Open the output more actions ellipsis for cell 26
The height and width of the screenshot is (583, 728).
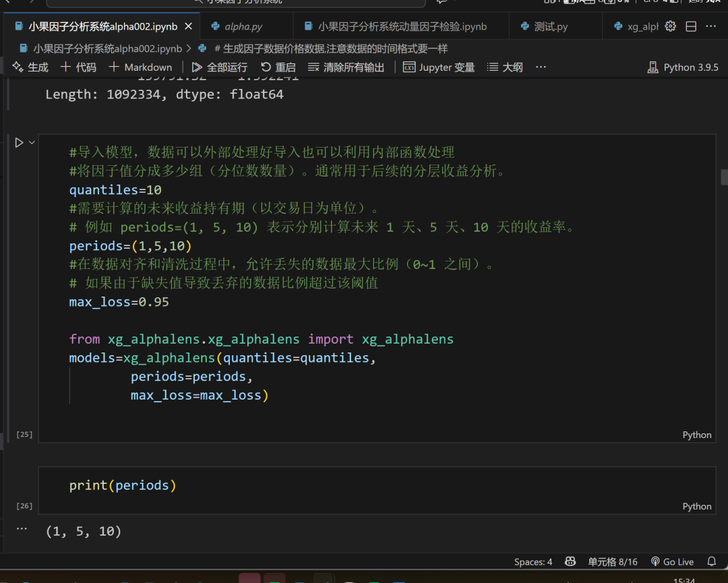pyautogui.click(x=22, y=528)
